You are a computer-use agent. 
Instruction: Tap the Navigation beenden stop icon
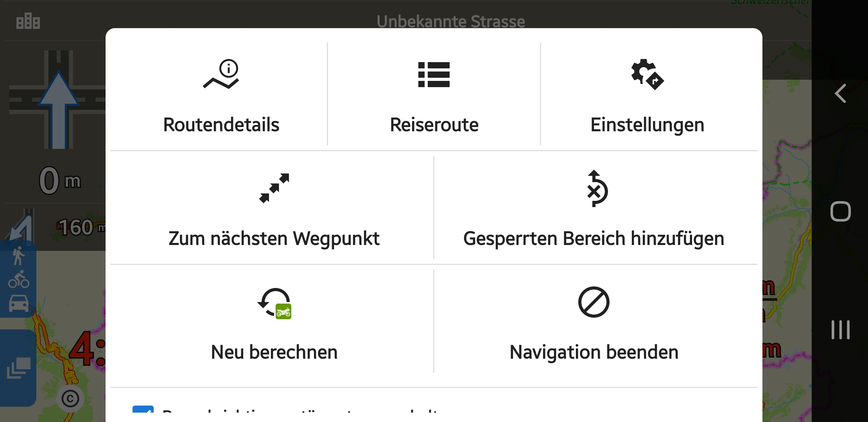594,302
